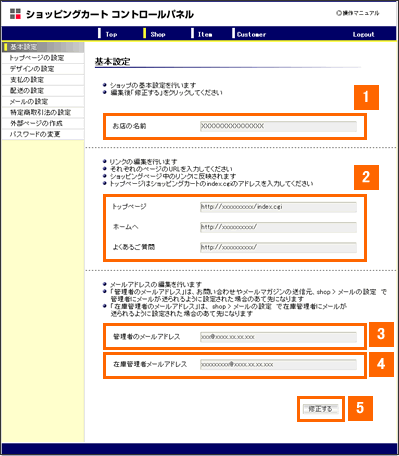Image resolution: width=399 pixels, height=456 pixels.
Task: Click the 修正する button
Action: pyautogui.click(x=320, y=409)
